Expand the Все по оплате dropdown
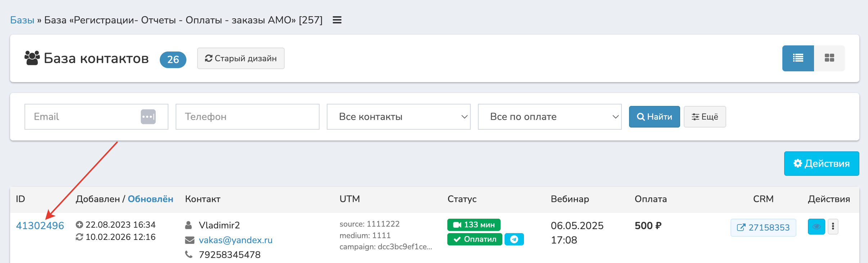The width and height of the screenshot is (868, 263). click(550, 117)
